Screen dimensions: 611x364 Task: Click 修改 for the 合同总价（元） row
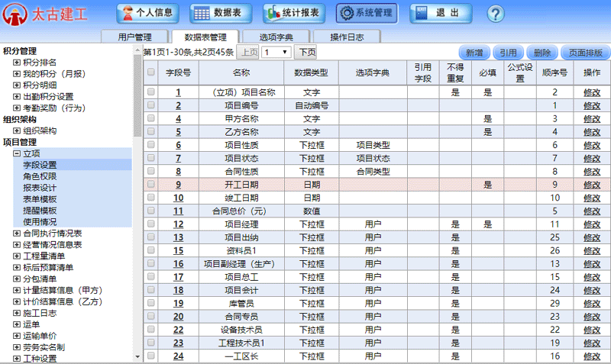[592, 211]
